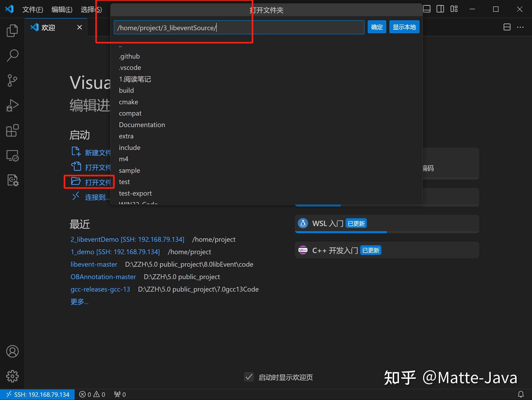532x400 pixels.
Task: Open the Extensions panel
Action: tap(12, 131)
